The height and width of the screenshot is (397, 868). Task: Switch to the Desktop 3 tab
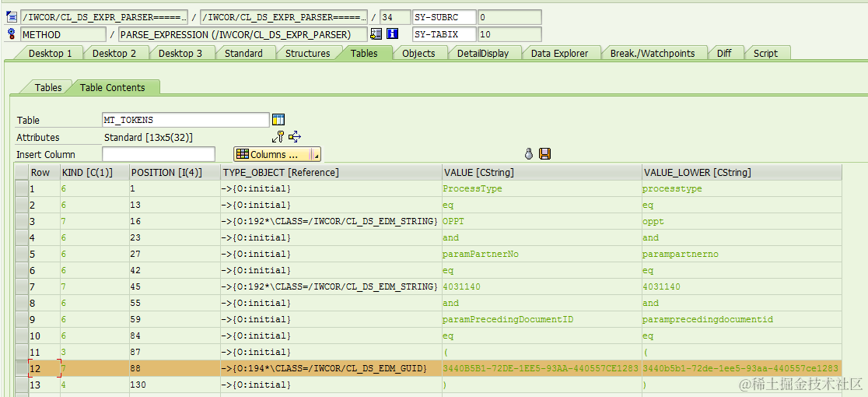[x=180, y=53]
